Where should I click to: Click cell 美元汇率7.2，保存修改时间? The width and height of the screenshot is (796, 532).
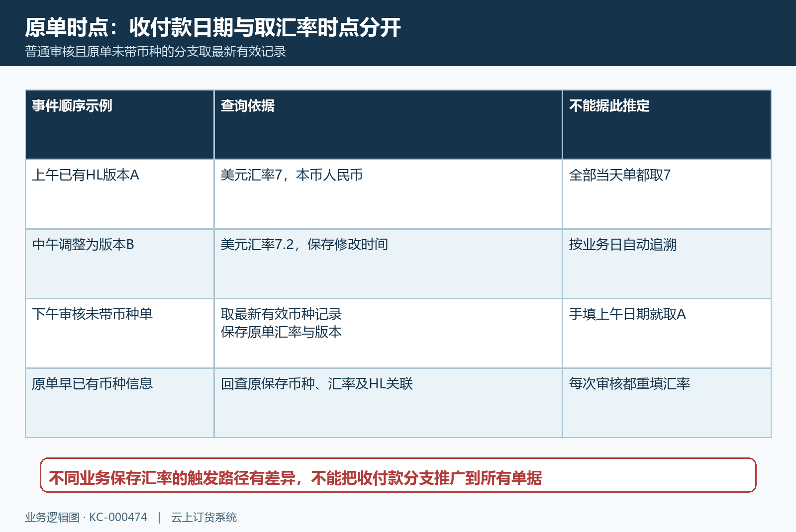pyautogui.click(x=388, y=264)
